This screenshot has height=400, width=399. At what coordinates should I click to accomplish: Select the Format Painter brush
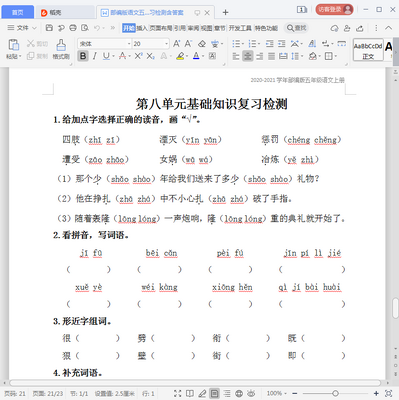coord(61,45)
